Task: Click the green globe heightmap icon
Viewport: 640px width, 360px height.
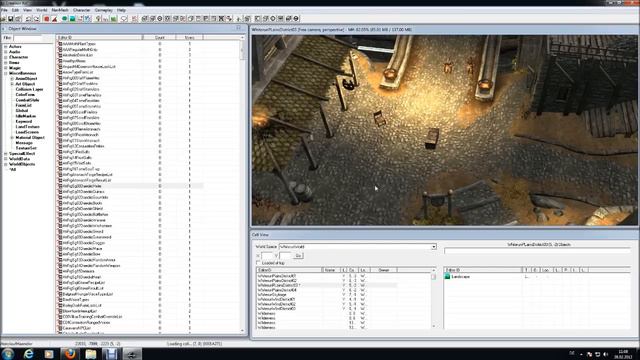Action: tap(64, 19)
